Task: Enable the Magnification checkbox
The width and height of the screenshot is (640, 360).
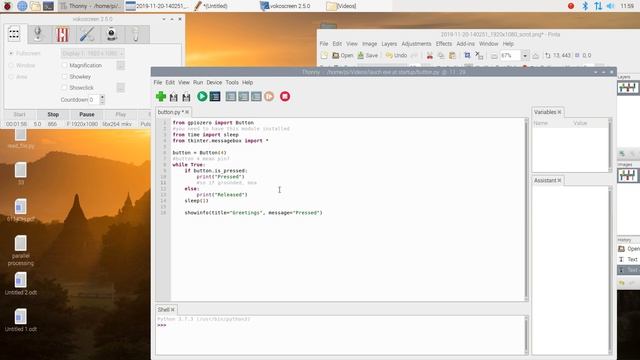Action: [64, 65]
